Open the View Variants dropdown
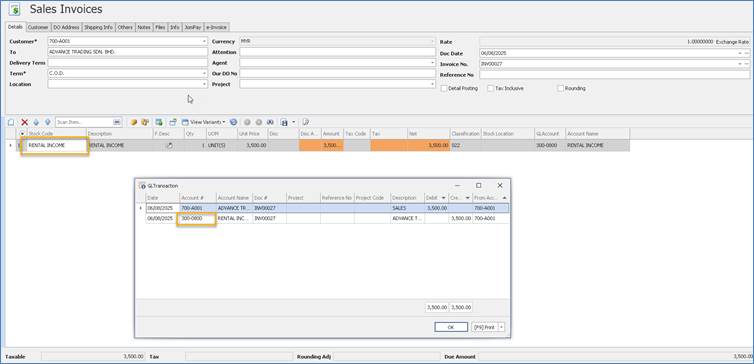 [x=224, y=123]
